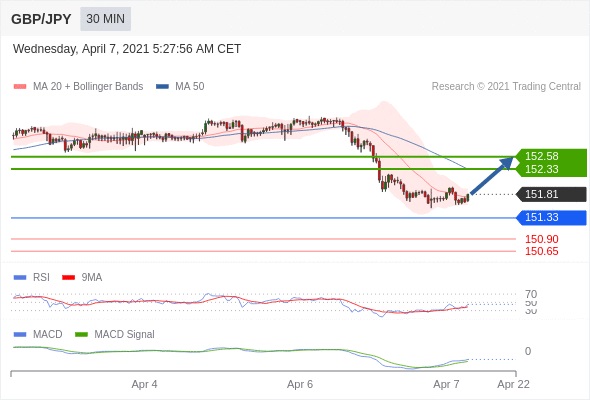The image size is (590, 400).
Task: Click the blue MACD legend marker
Action: click(x=20, y=335)
